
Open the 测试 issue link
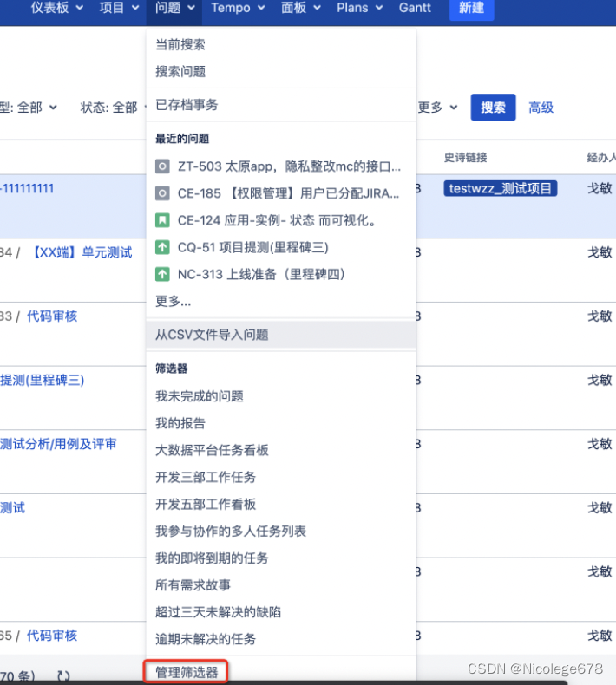[x=13, y=508]
